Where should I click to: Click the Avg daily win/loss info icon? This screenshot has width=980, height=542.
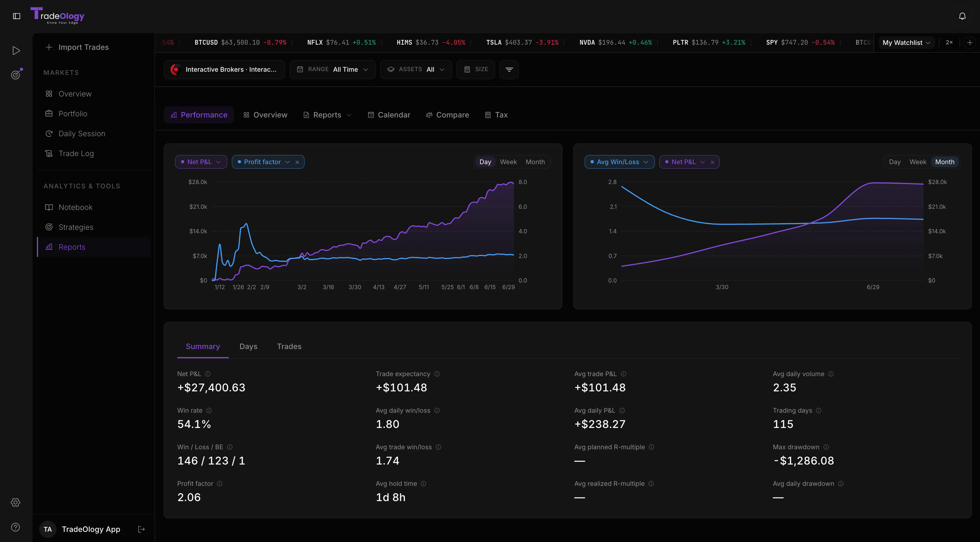pyautogui.click(x=437, y=410)
